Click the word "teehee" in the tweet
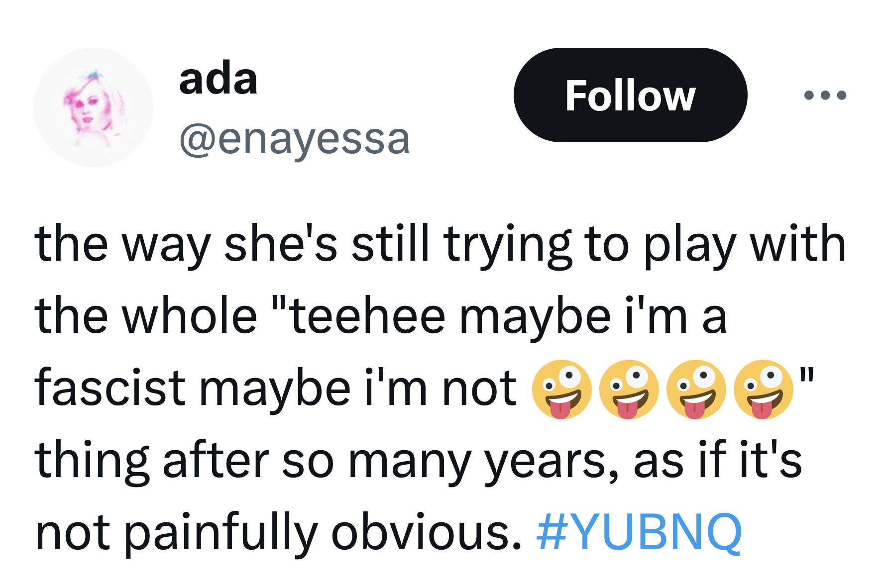 (x=367, y=316)
